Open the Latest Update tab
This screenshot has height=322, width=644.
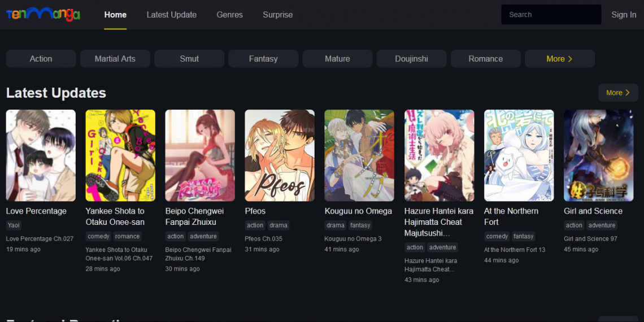click(x=172, y=15)
